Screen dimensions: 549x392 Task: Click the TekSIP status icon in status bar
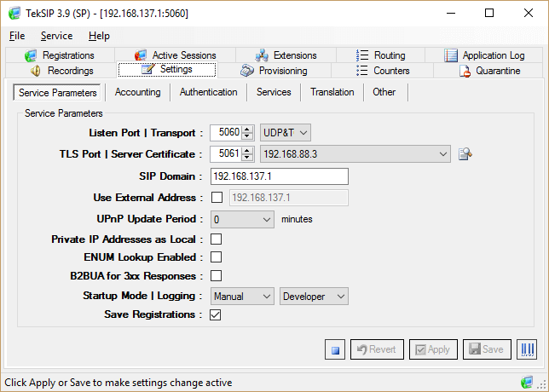[526, 382]
